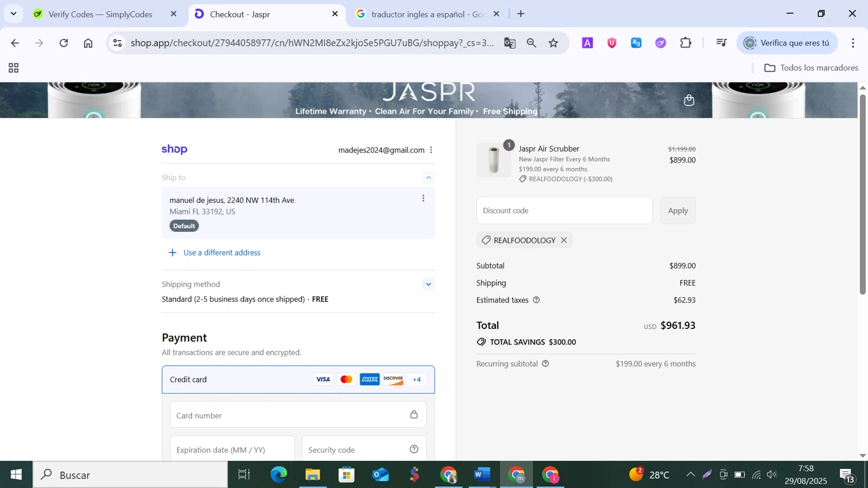Remove the REALFOODOLOGY discount code
The image size is (868, 488).
coord(564,240)
